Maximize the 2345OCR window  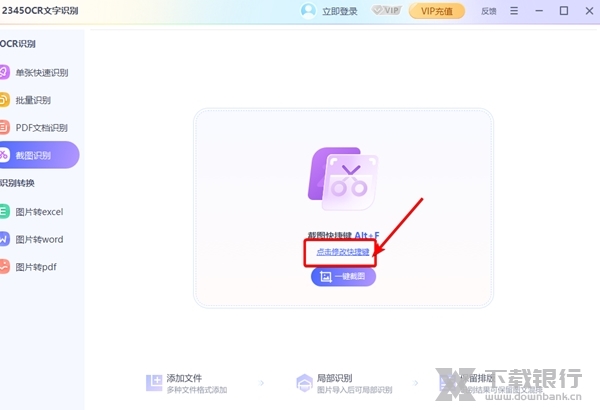tap(564, 11)
